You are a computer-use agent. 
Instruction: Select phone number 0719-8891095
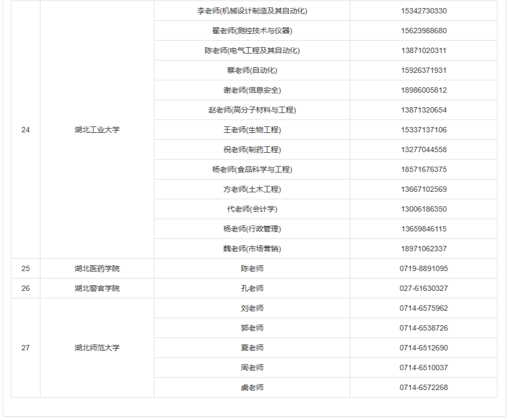click(424, 268)
